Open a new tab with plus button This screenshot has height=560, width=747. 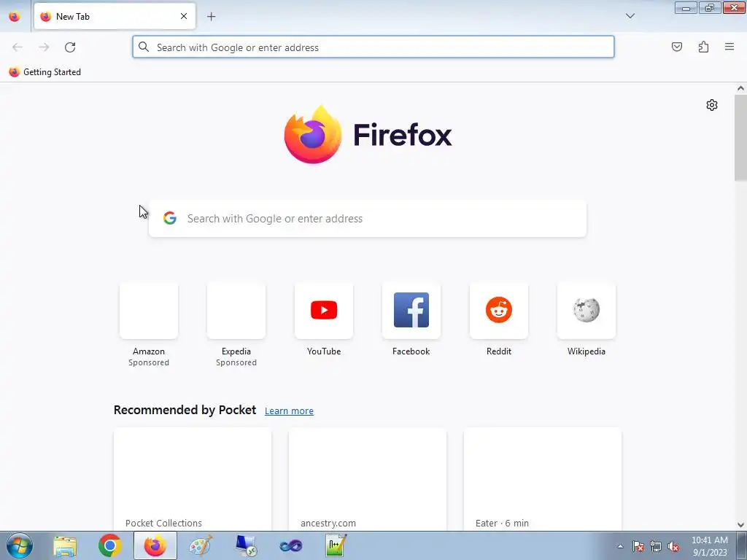[x=211, y=17]
